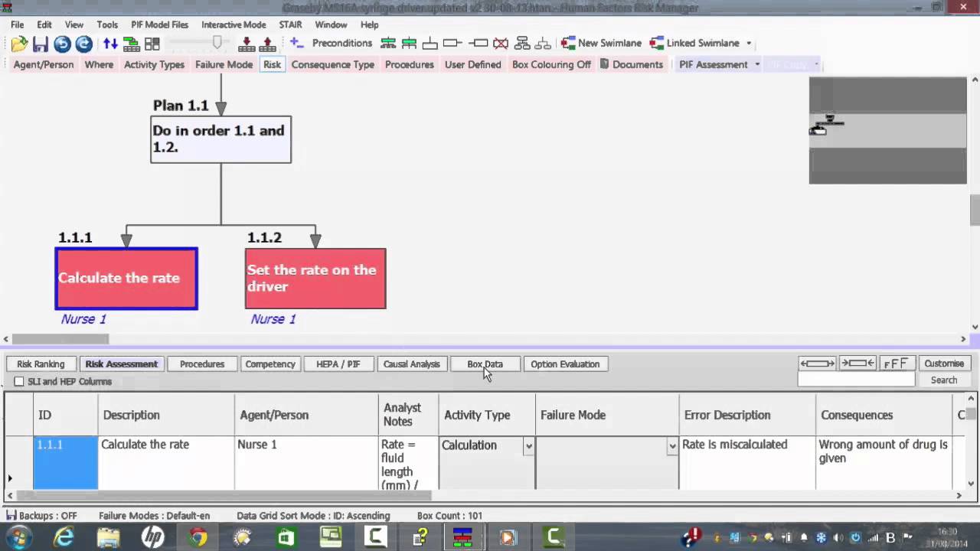Click the HP icon in the taskbar

[x=153, y=538]
